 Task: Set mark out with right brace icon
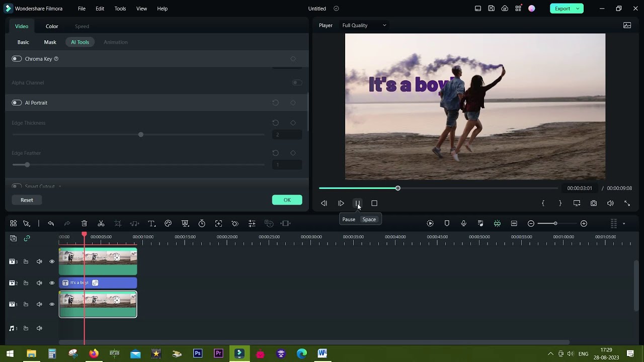(x=560, y=203)
